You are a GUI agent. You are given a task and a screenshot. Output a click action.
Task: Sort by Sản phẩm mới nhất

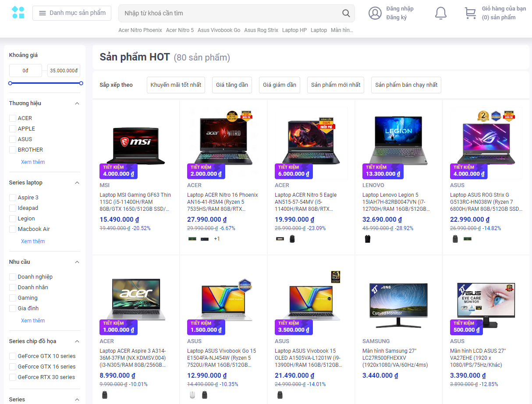coord(336,85)
